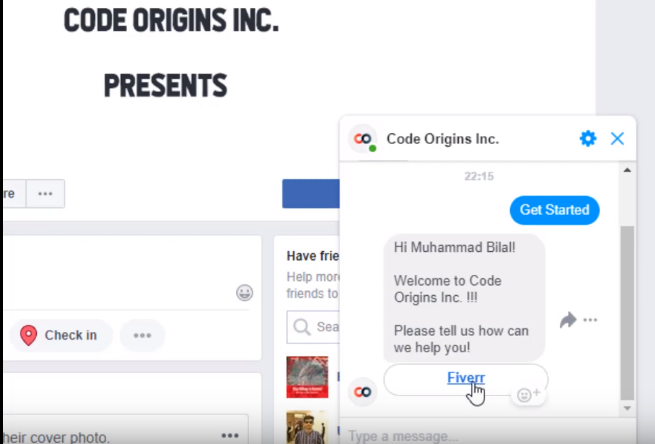Click the chat scrollbar thumb
655x444 pixels.
click(627, 313)
